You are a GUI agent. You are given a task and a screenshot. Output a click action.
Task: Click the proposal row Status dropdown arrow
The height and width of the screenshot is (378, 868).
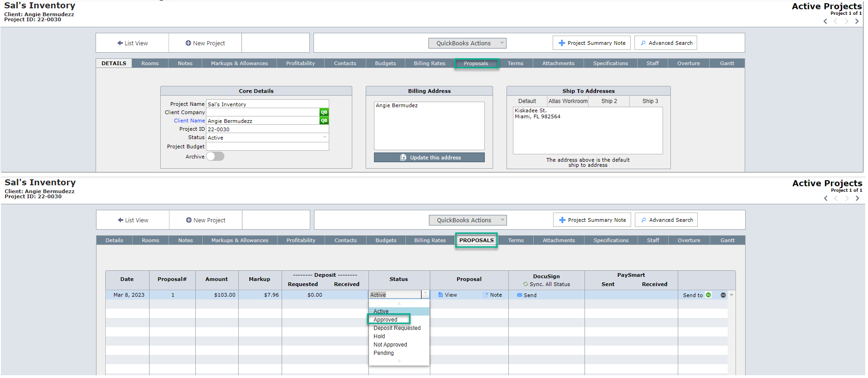425,294
